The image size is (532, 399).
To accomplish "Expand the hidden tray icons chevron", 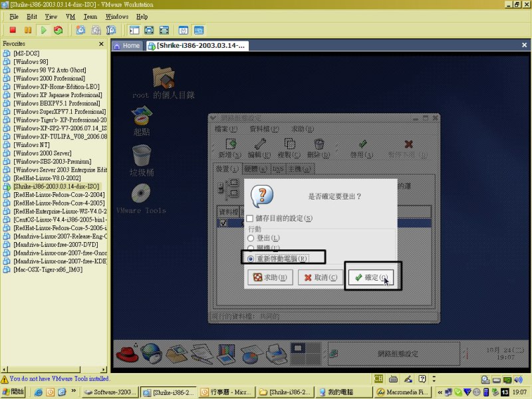I will (x=440, y=392).
